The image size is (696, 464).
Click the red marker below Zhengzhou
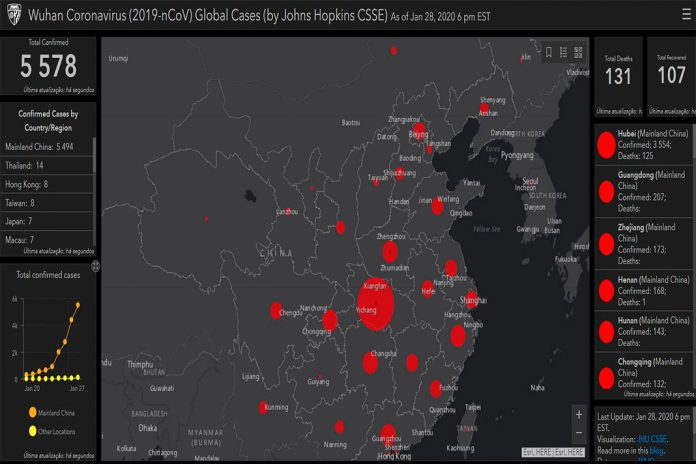(390, 252)
